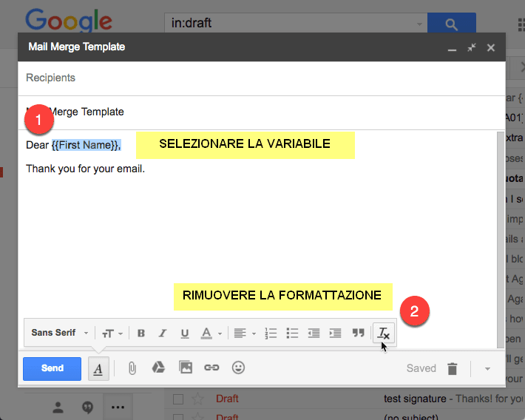
Task: Open the search options dropdown arrow
Action: click(x=419, y=24)
